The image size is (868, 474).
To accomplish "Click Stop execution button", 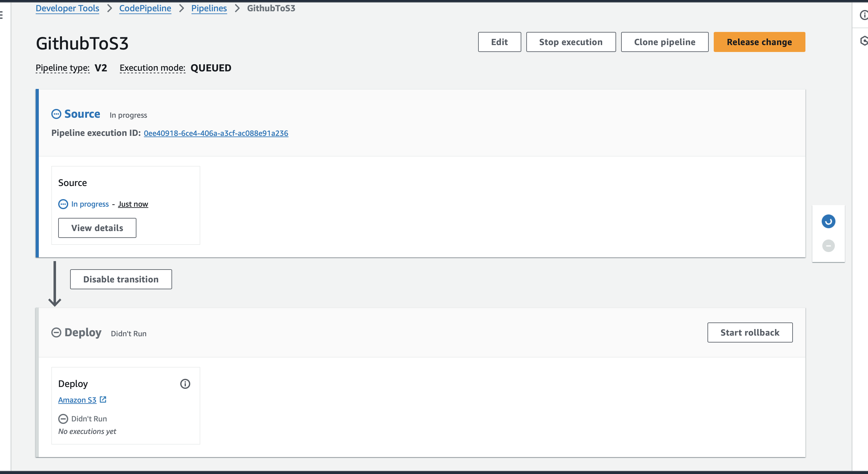I will click(x=571, y=42).
